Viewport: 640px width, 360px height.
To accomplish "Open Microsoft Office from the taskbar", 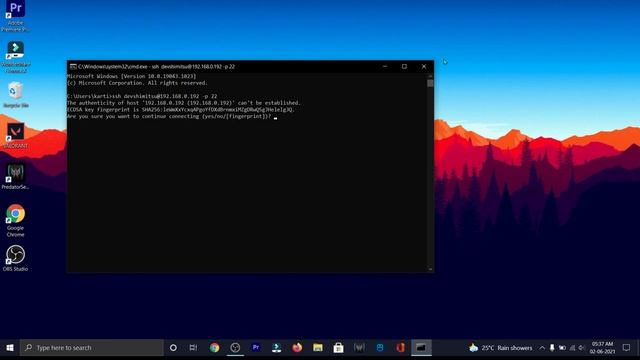I will coord(401,348).
